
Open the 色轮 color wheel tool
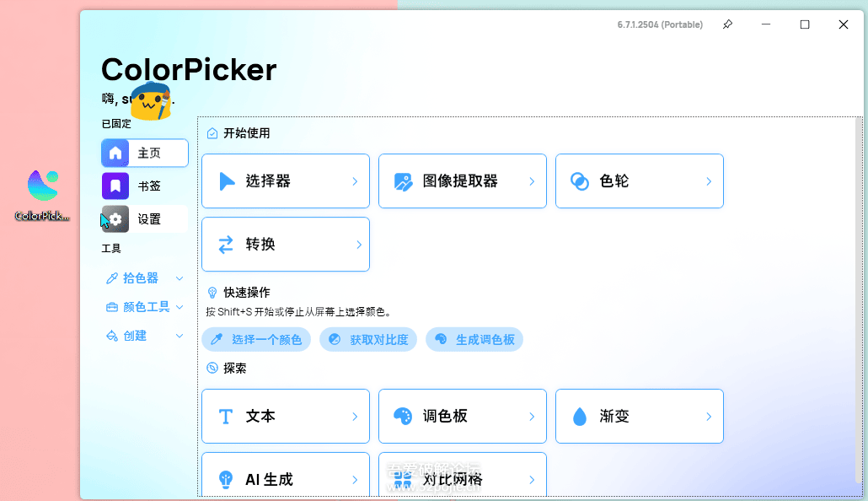pos(638,180)
